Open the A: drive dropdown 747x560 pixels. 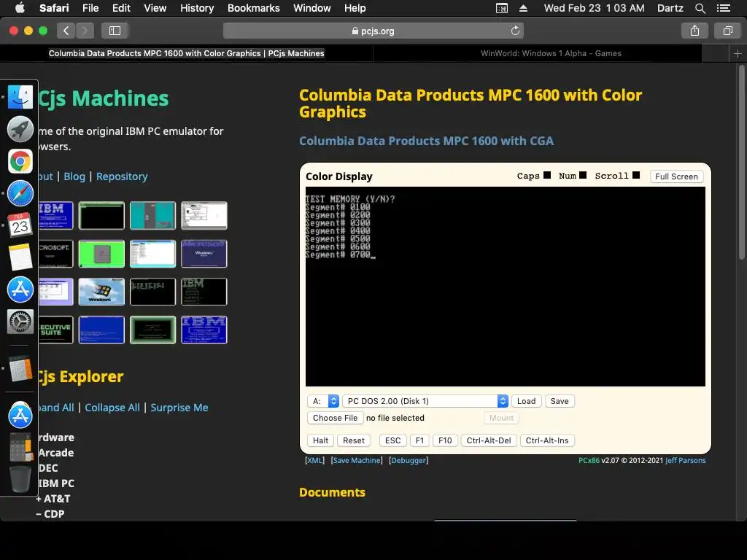[323, 401]
